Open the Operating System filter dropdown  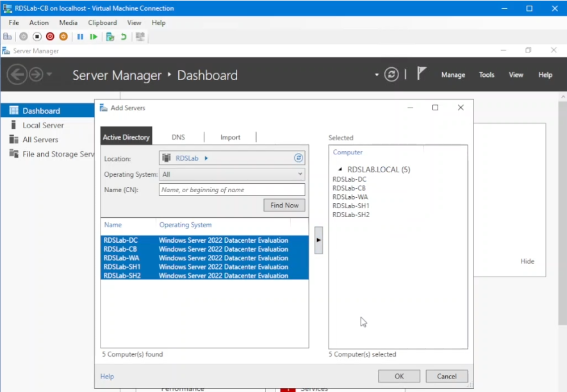tap(299, 174)
